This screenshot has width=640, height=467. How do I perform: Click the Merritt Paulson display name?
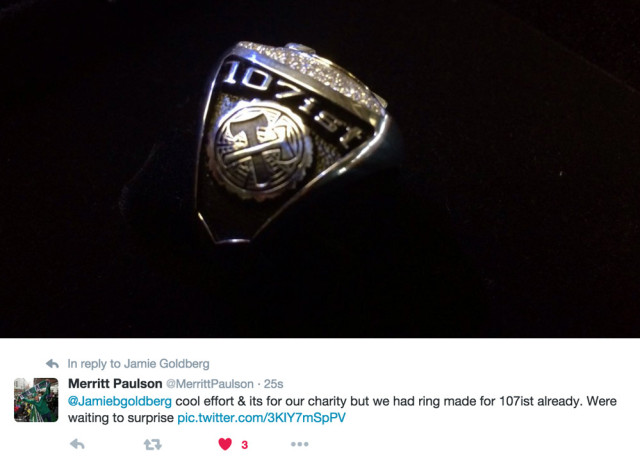point(115,384)
